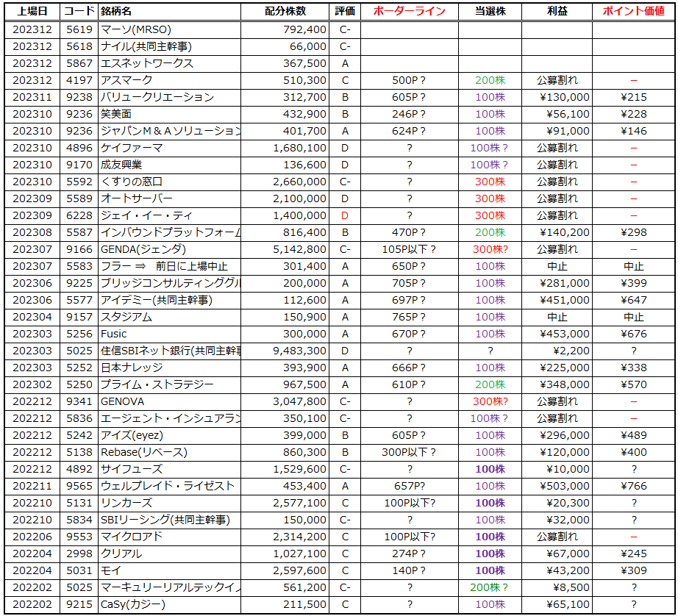Select the 利益 column header
This screenshot has width=678, height=616.
557,11
